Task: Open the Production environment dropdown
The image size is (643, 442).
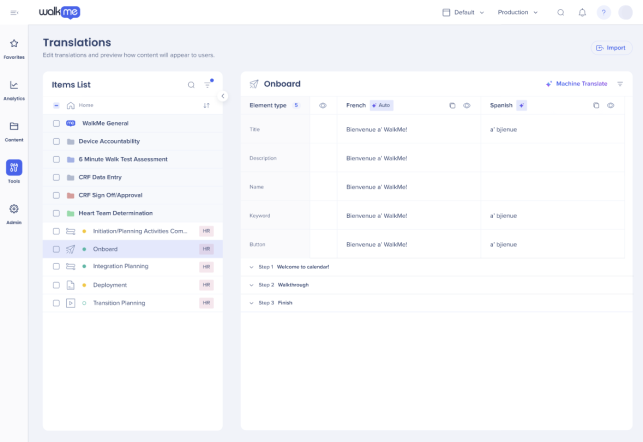Action: pyautogui.click(x=518, y=13)
